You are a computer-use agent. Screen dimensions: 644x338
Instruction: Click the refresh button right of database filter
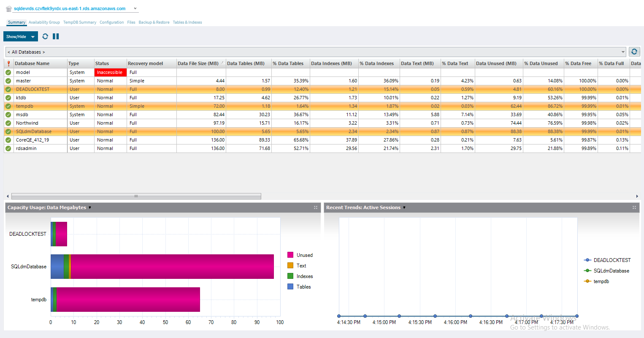point(634,52)
